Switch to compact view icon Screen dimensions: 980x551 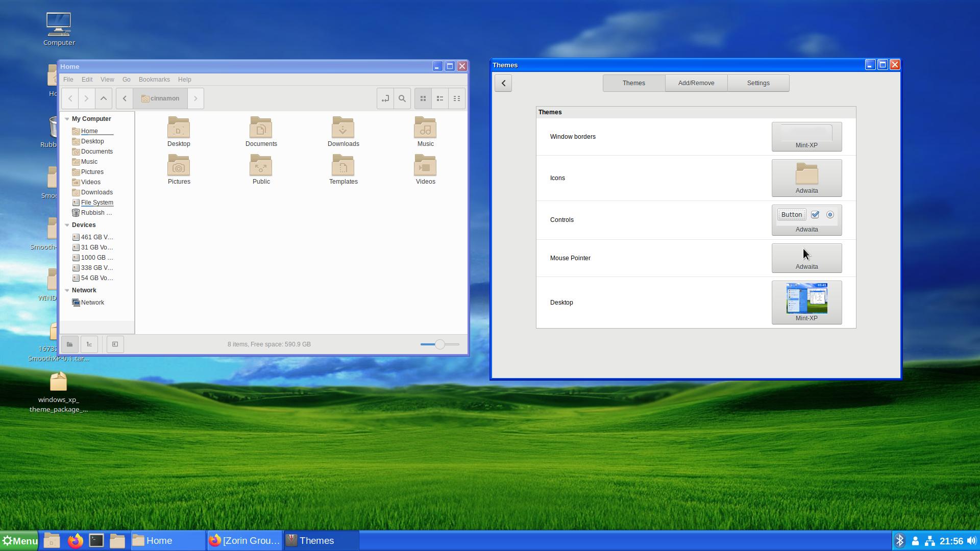pos(457,98)
